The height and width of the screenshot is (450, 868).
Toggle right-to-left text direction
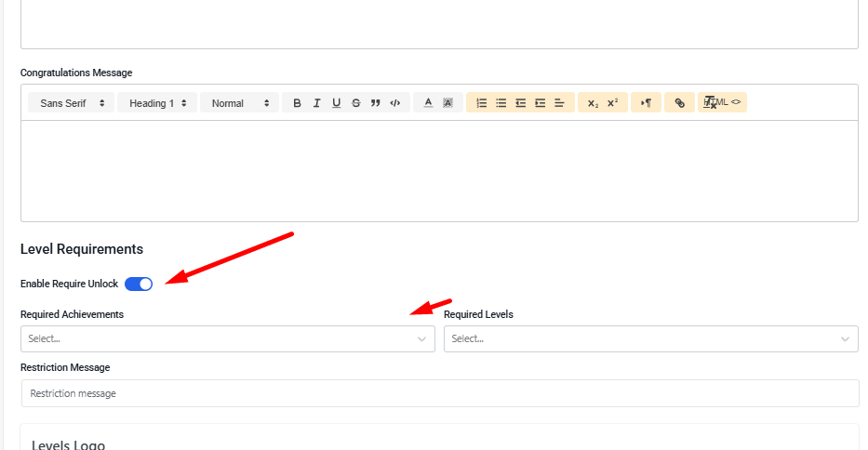[646, 103]
